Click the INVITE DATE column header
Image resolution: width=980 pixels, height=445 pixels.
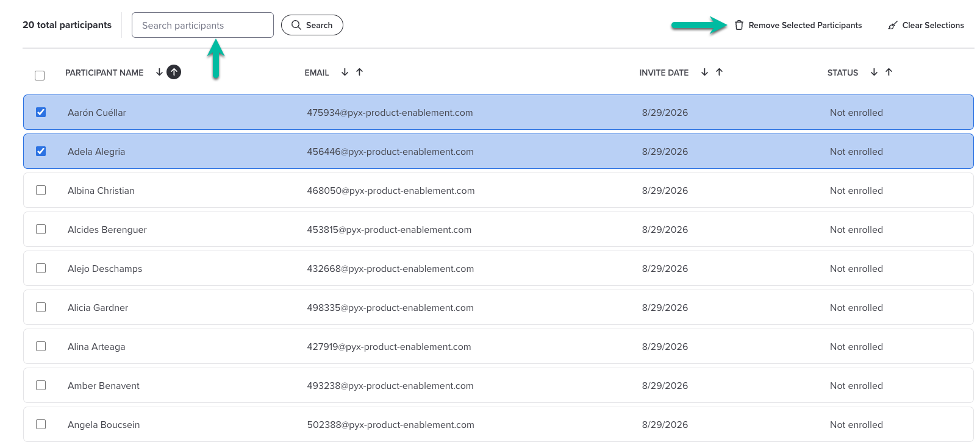664,73
